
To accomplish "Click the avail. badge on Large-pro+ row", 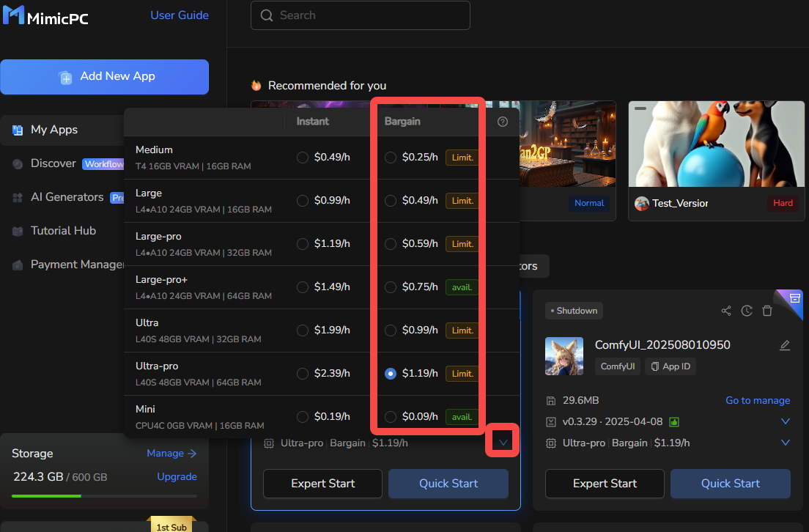I will (462, 287).
